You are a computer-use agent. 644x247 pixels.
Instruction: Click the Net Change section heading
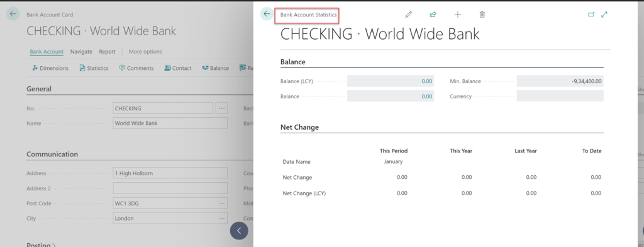click(299, 127)
